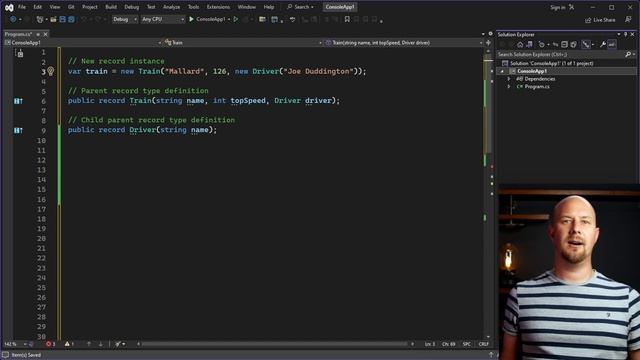640x360 pixels.
Task: Click the lightbulb quick actions icon on line 3
Action: click(x=51, y=71)
